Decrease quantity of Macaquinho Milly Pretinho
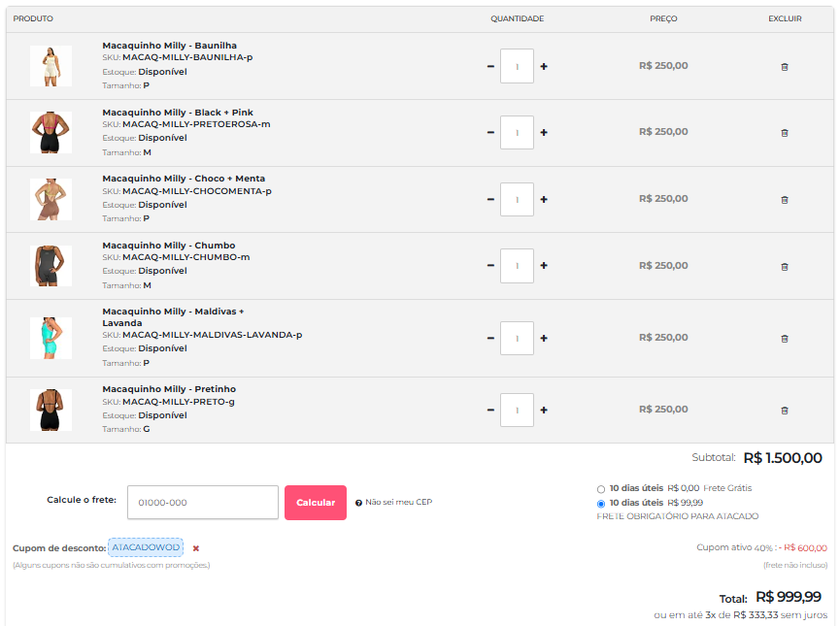The height and width of the screenshot is (626, 840). click(490, 411)
